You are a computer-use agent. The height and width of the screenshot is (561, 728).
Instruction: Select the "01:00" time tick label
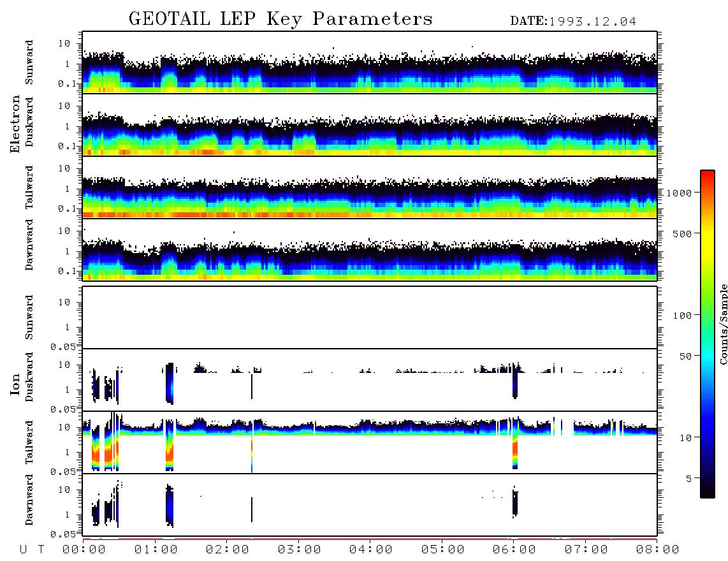point(156,550)
